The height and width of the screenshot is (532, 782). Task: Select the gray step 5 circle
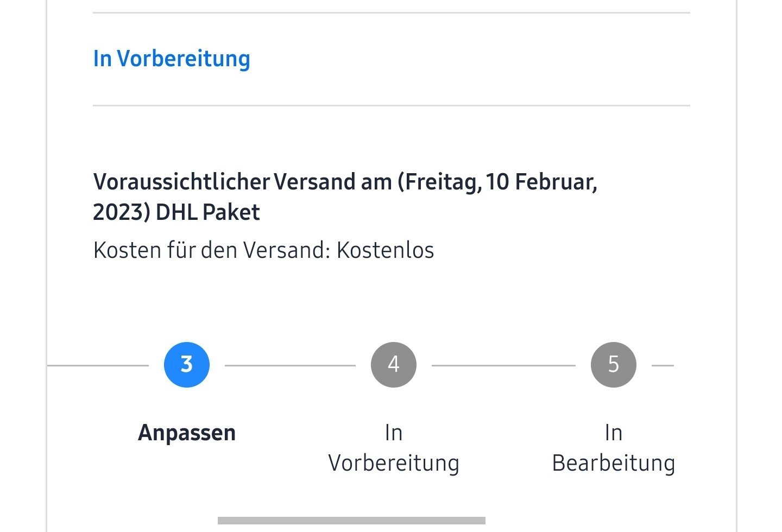coord(614,365)
